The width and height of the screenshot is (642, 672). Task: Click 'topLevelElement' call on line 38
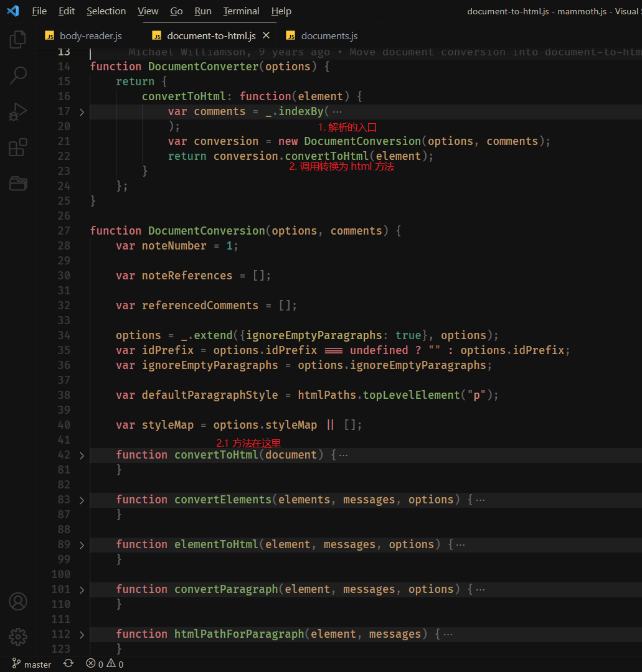pos(411,395)
